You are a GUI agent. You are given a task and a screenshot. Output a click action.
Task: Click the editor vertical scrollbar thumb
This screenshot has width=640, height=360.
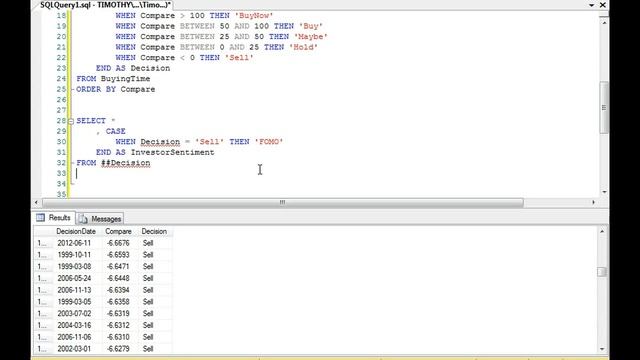pos(604,107)
